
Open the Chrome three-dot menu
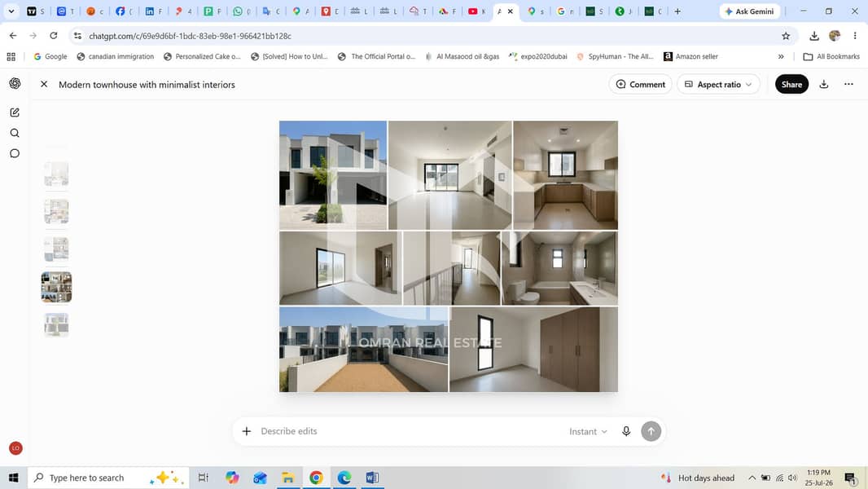855,35
